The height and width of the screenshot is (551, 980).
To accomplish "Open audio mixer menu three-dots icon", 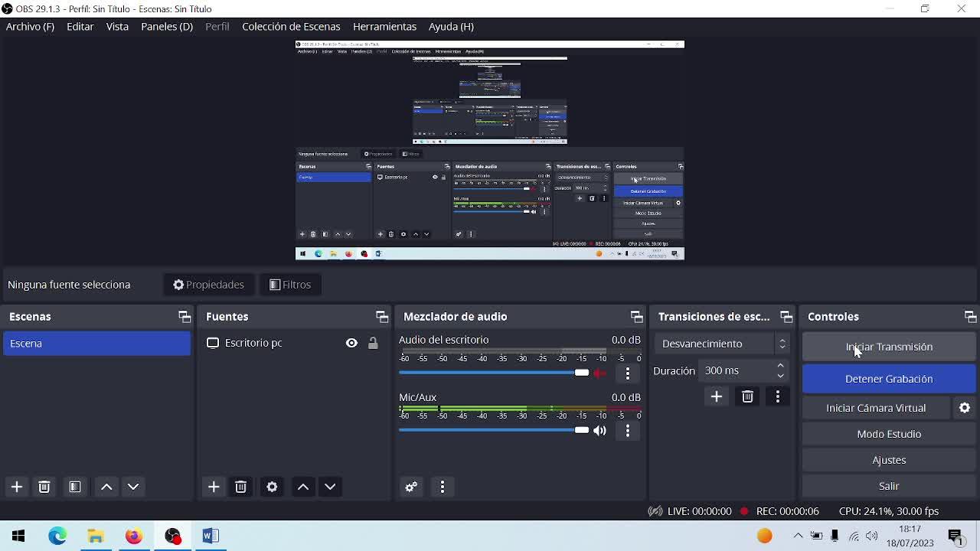I will [443, 487].
